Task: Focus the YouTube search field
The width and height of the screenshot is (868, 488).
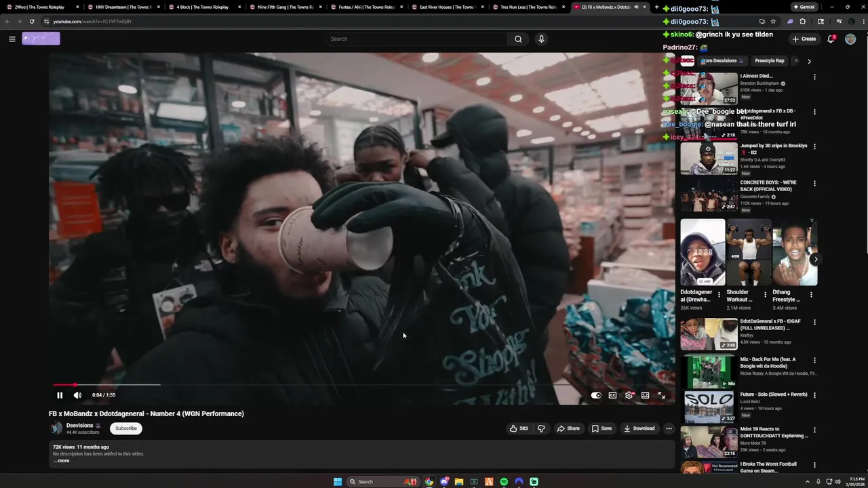Action: [x=415, y=39]
